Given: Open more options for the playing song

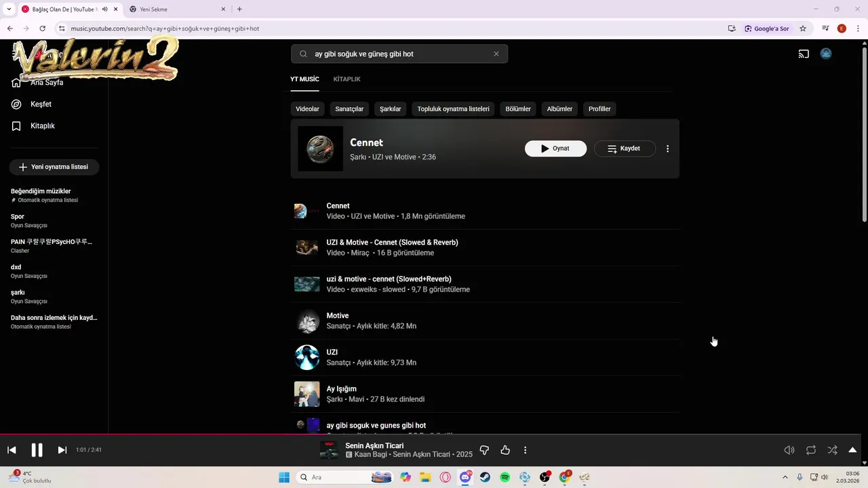Looking at the screenshot, I should [x=525, y=450].
